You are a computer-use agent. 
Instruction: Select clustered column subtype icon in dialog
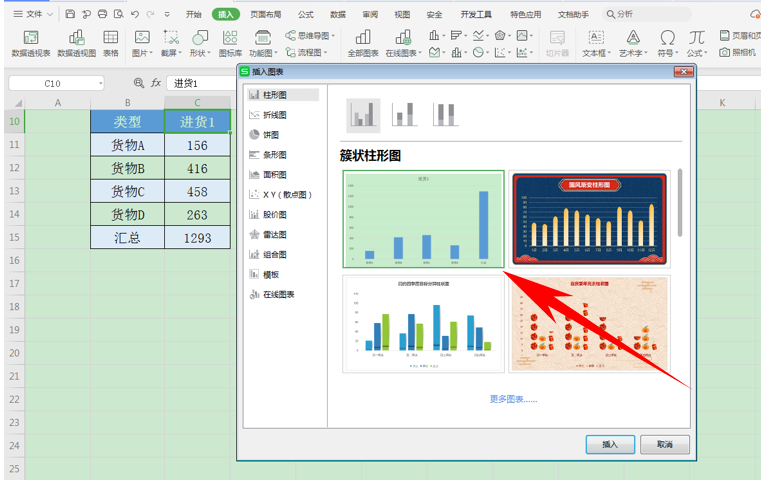[363, 116]
